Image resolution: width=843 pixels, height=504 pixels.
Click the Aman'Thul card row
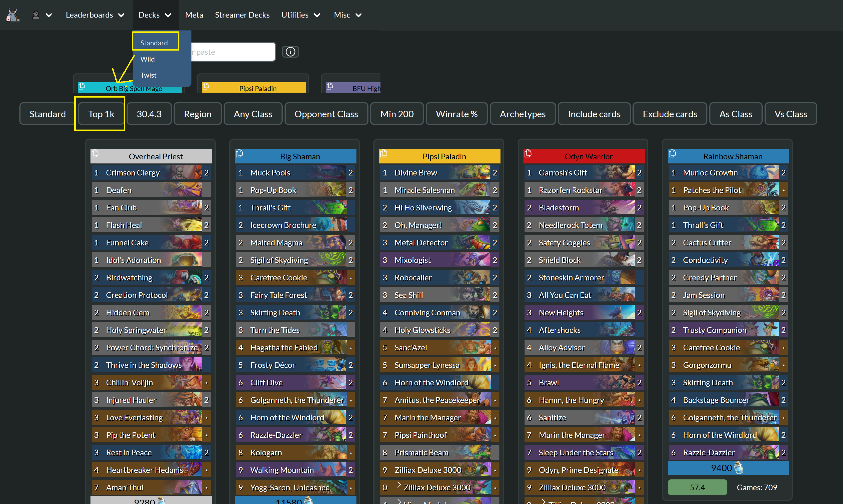point(151,487)
